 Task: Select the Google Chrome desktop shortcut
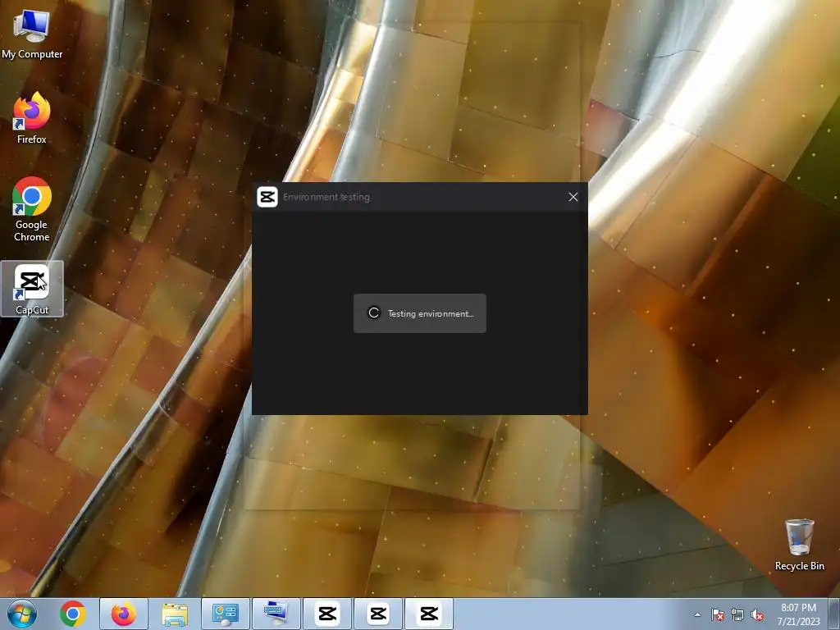pyautogui.click(x=32, y=209)
